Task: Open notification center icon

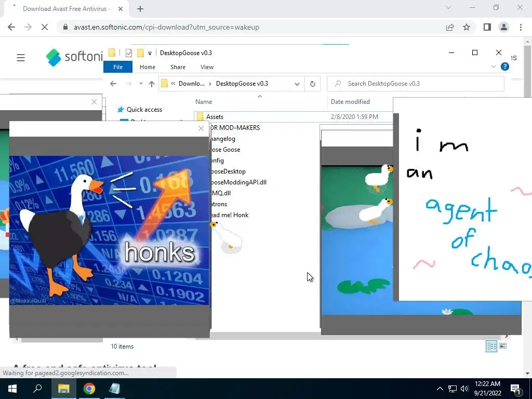Action: 515,389
